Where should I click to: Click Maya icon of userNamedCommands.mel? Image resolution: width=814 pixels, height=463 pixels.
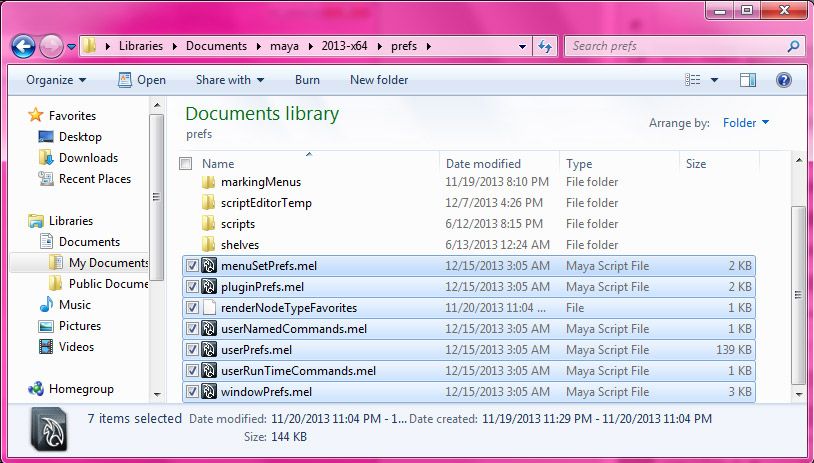coord(209,329)
